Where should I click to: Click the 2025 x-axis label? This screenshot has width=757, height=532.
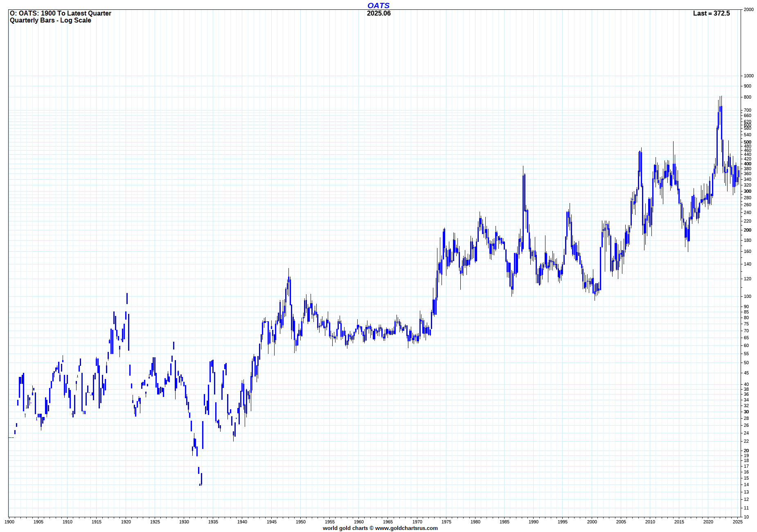click(738, 522)
